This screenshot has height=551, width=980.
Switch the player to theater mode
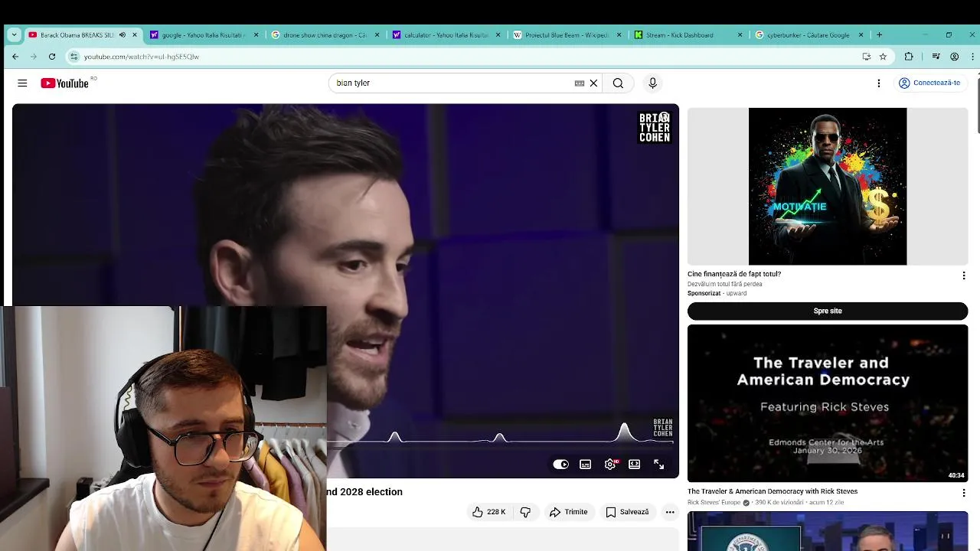click(635, 465)
